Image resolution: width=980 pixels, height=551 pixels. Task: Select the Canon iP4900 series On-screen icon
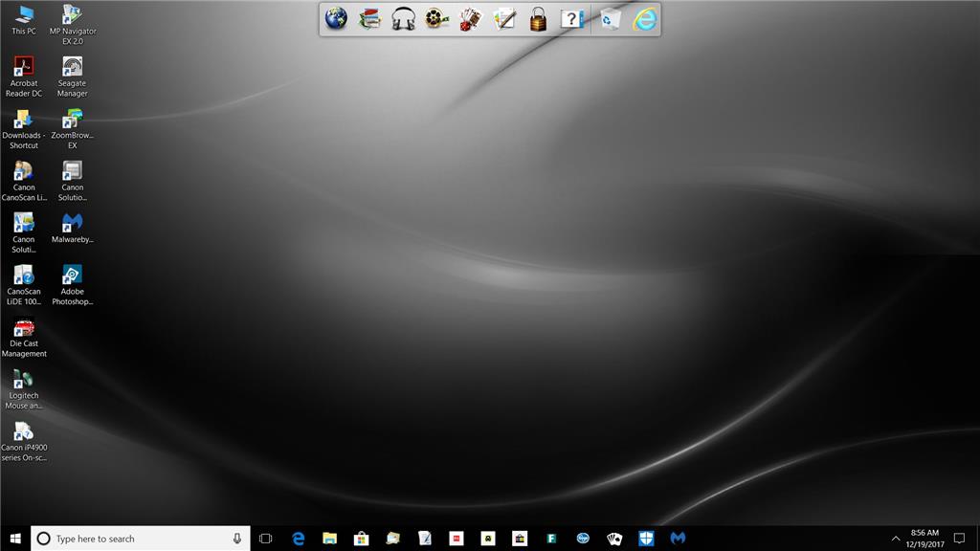[24, 440]
